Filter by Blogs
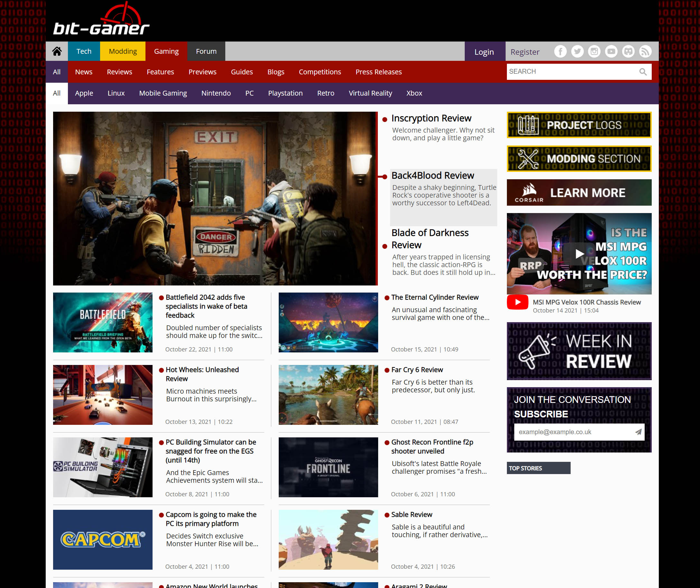 pyautogui.click(x=276, y=72)
